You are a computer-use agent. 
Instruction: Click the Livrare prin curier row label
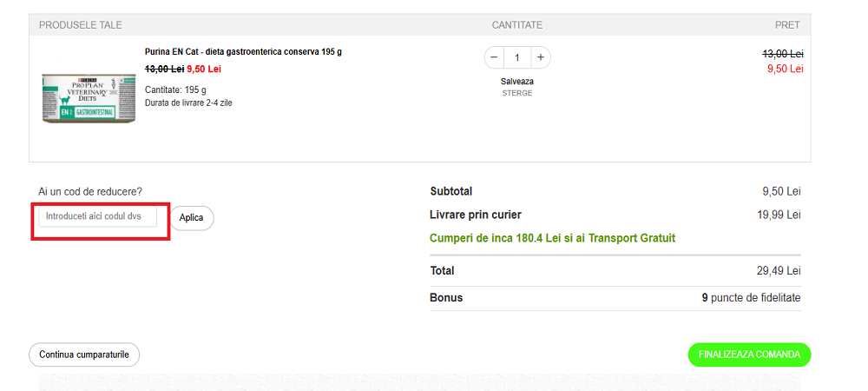click(x=476, y=215)
